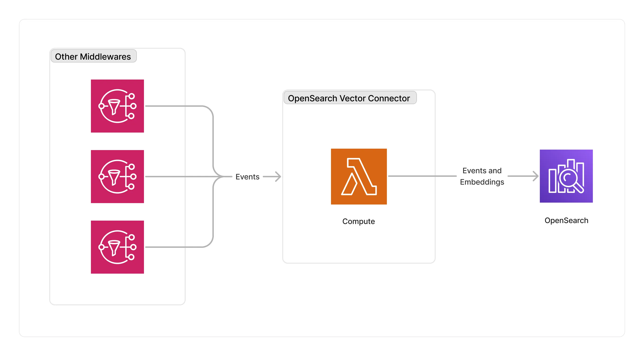This screenshot has width=644, height=356.
Task: Select the purple OpenSearch service icon
Action: (566, 176)
